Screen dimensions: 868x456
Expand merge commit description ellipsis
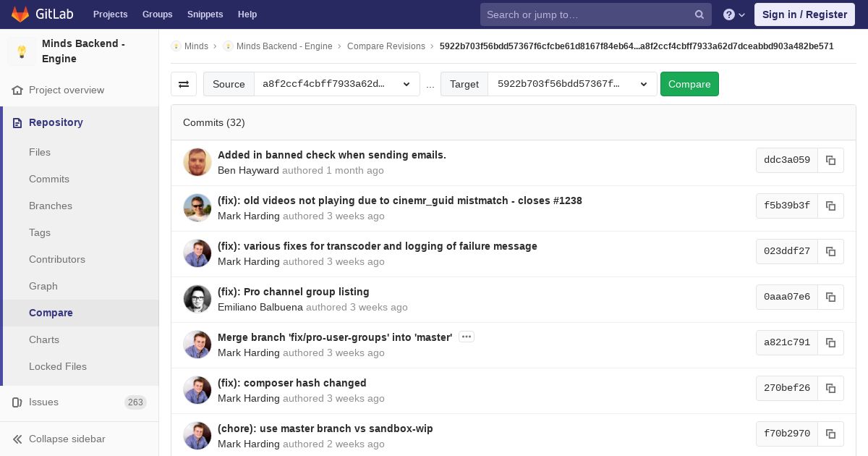(467, 337)
